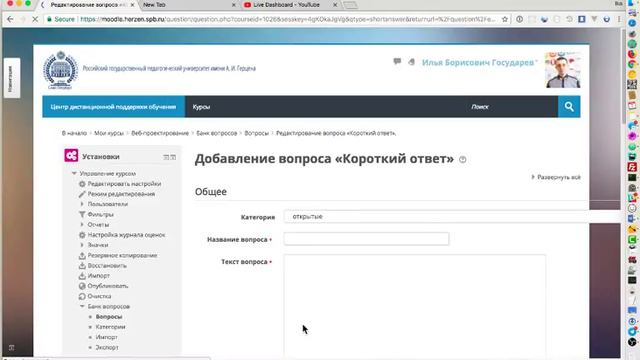Expand the Значки tree node
This screenshot has height=360, width=640.
pos(82,245)
